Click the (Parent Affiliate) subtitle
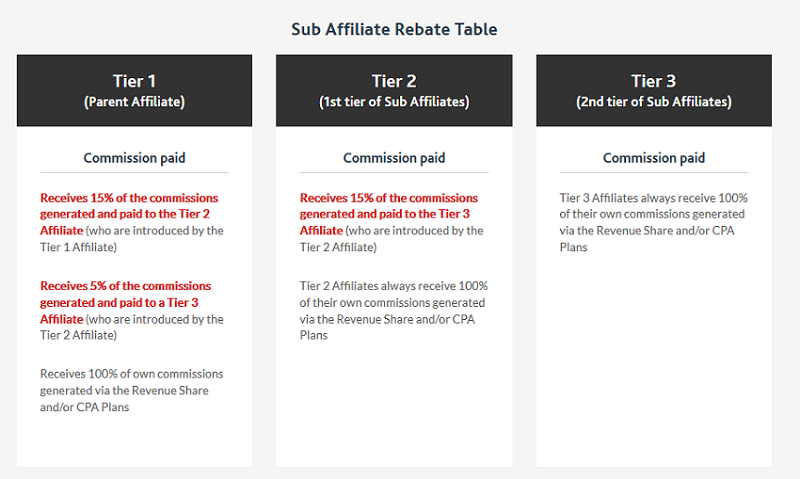Viewport: 800px width, 479px height. click(x=134, y=102)
